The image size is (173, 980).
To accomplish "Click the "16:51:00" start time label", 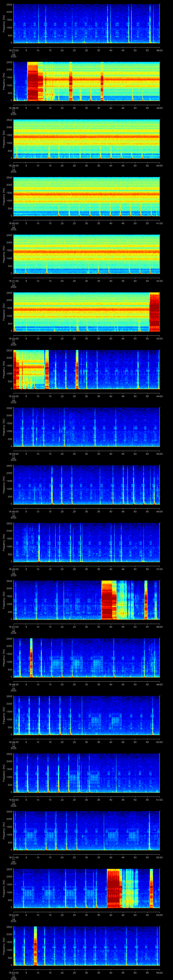I will (13, 857).
